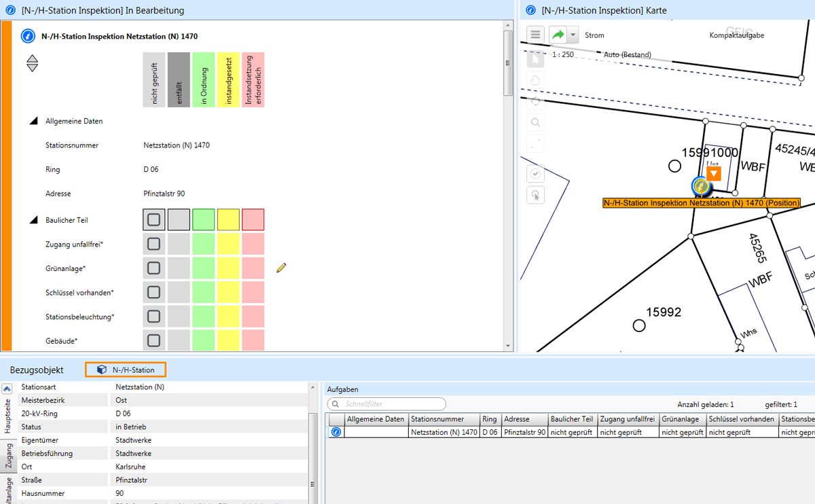This screenshot has width=815, height=504.
Task: Click the green arrow navigation button
Action: 558,35
